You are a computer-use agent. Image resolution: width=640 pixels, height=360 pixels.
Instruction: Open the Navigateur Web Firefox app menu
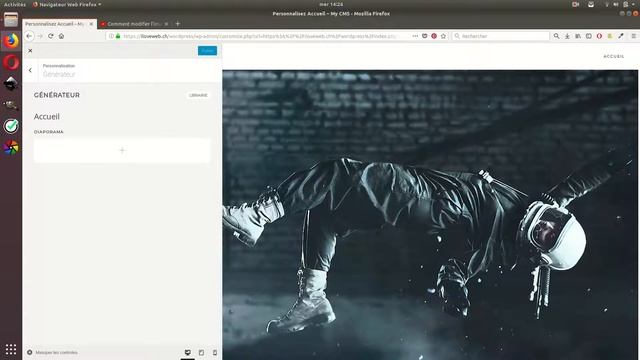click(67, 4)
